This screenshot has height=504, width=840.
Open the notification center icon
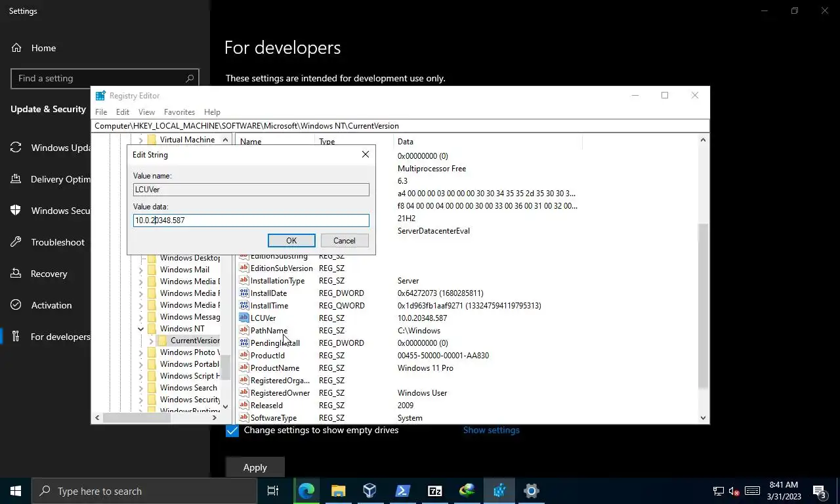pos(819,491)
